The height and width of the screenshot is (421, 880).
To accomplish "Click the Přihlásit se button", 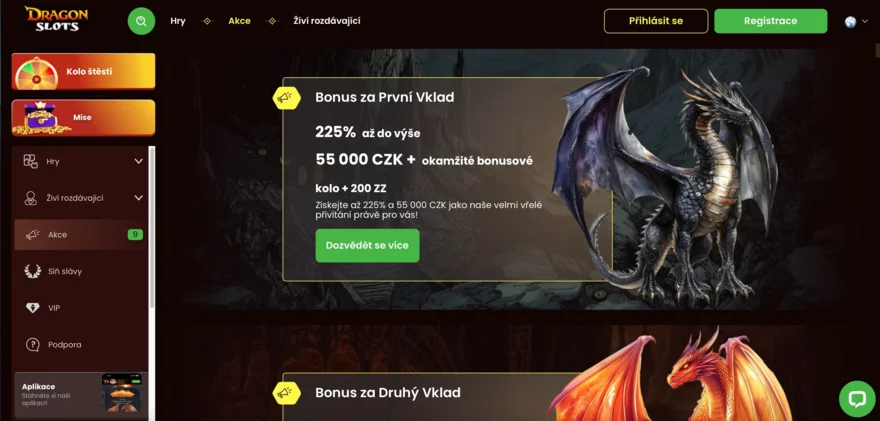I will tap(656, 21).
